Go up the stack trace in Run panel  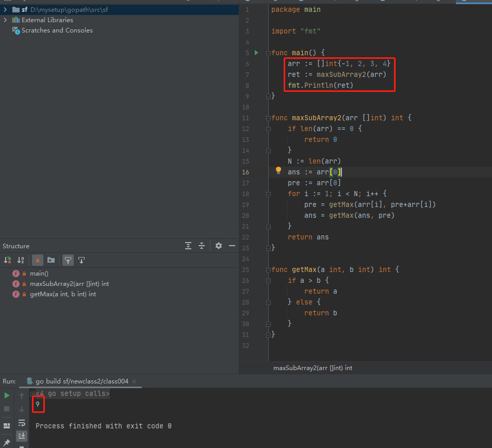point(21,395)
